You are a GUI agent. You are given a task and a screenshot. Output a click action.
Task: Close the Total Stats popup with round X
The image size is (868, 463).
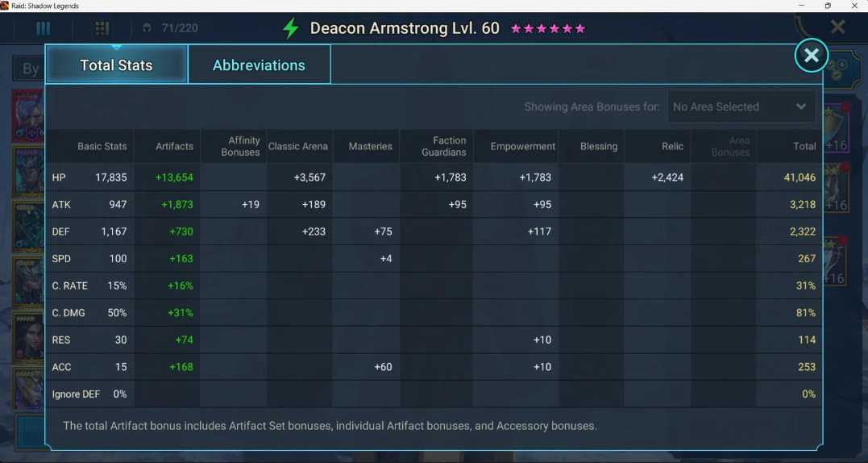pyautogui.click(x=811, y=56)
